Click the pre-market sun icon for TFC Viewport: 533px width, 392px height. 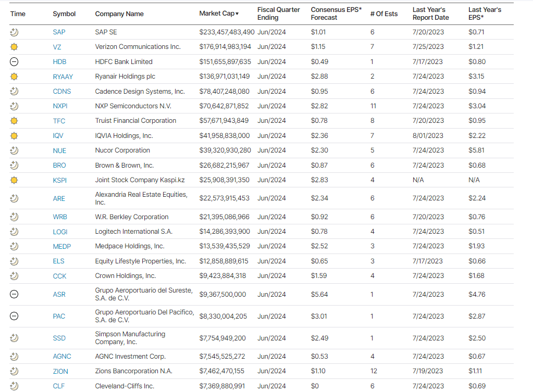[x=14, y=121]
